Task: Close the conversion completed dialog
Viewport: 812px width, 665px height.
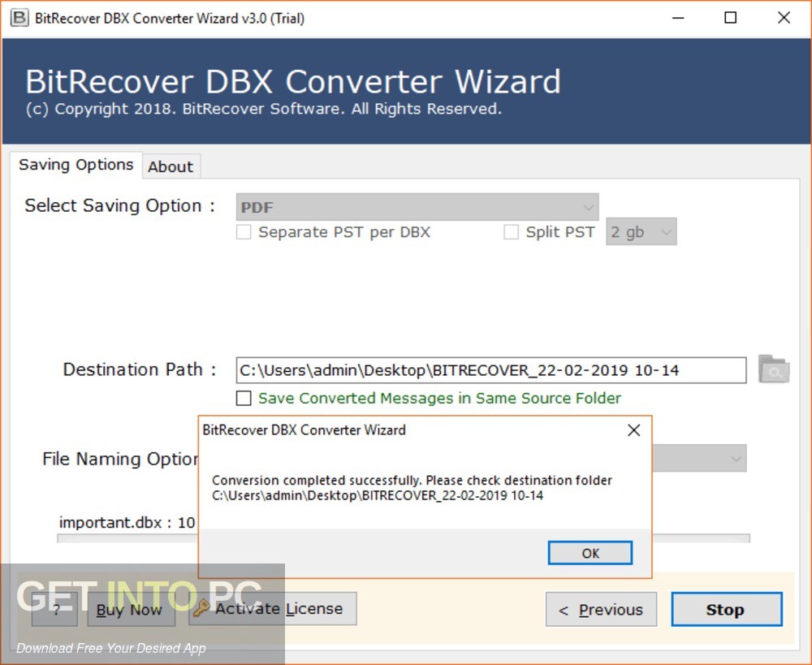Action: click(634, 430)
